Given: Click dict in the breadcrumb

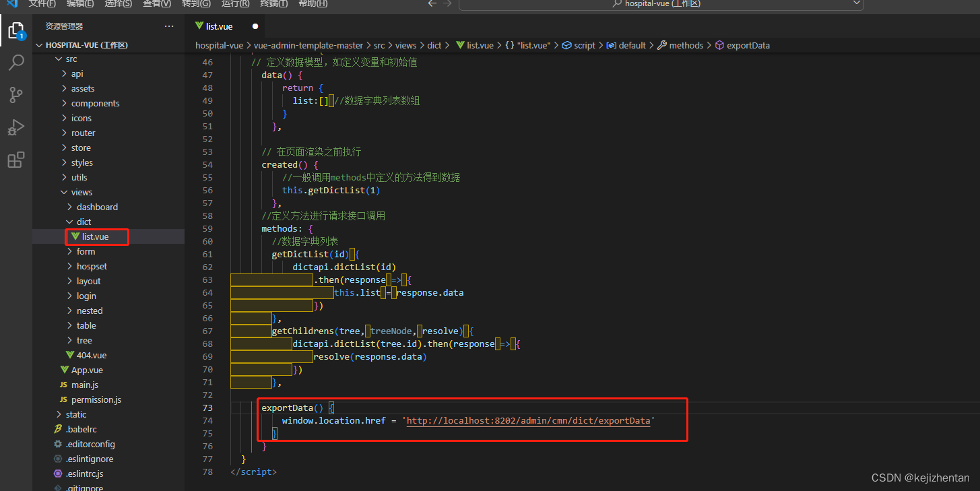Looking at the screenshot, I should [434, 46].
